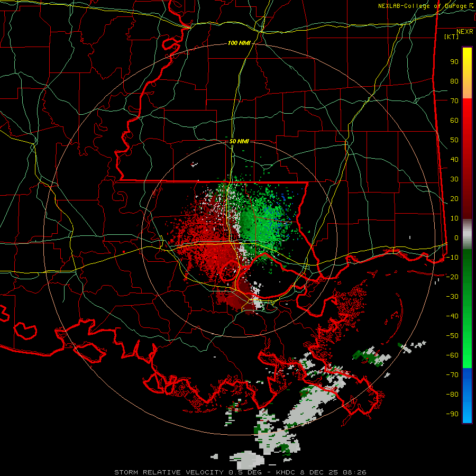Click the -20 scale value

pyautogui.click(x=452, y=277)
